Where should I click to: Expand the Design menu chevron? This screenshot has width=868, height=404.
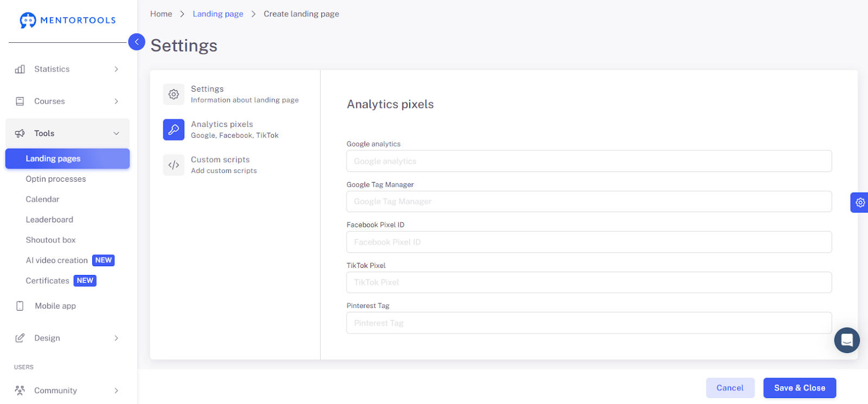point(116,338)
